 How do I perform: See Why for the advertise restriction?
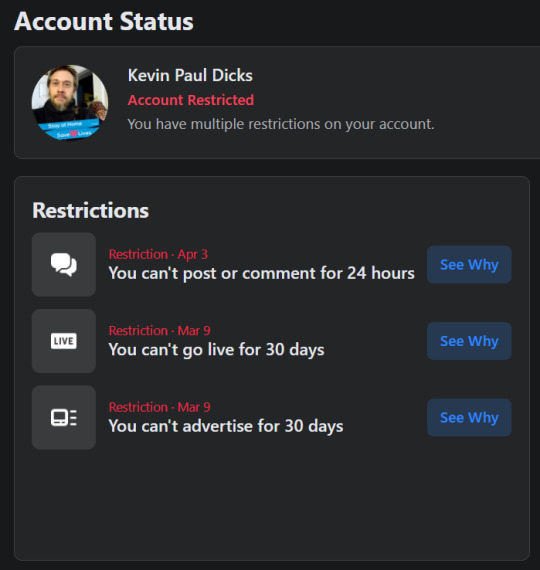point(469,417)
